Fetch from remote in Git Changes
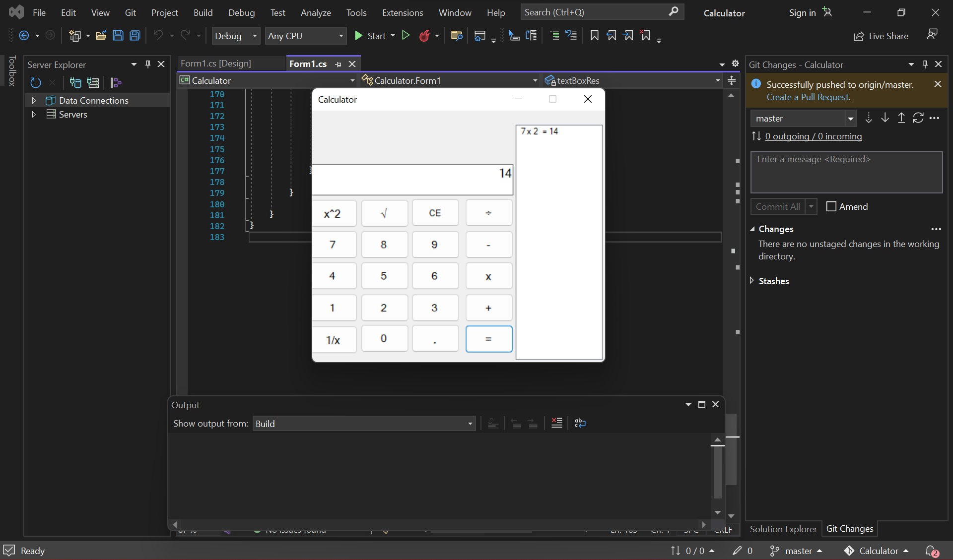 point(868,118)
